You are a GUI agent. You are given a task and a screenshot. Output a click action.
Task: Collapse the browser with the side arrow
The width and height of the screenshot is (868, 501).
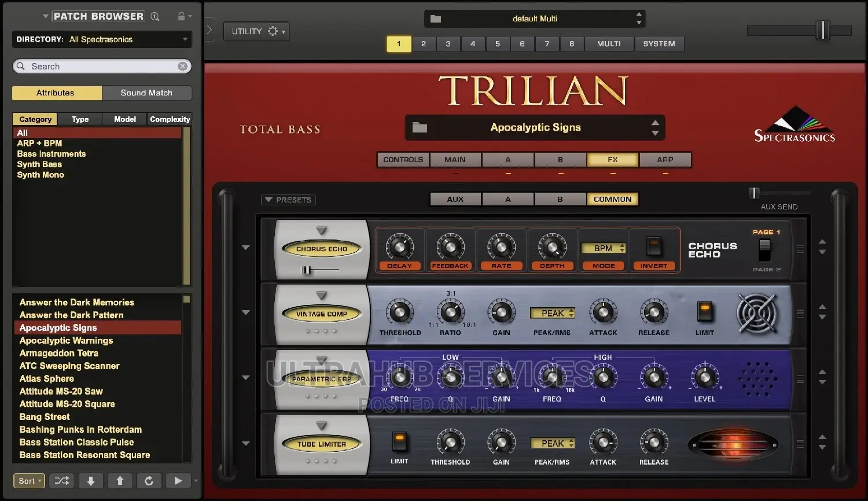click(x=209, y=29)
